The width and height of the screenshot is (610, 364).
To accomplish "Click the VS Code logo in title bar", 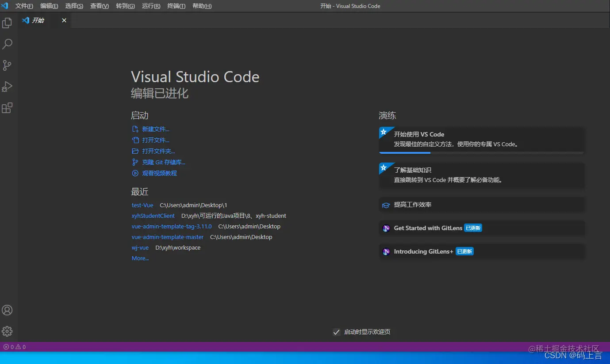I will (x=5, y=6).
